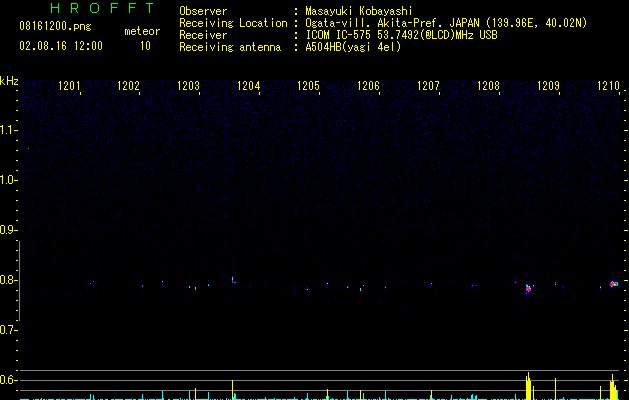Click the 1.0 frequency axis label
The width and height of the screenshot is (629, 400).
tap(8, 180)
